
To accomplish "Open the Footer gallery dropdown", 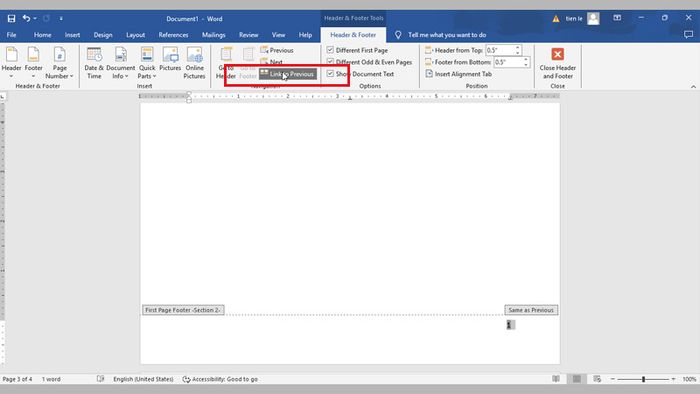I will click(33, 62).
